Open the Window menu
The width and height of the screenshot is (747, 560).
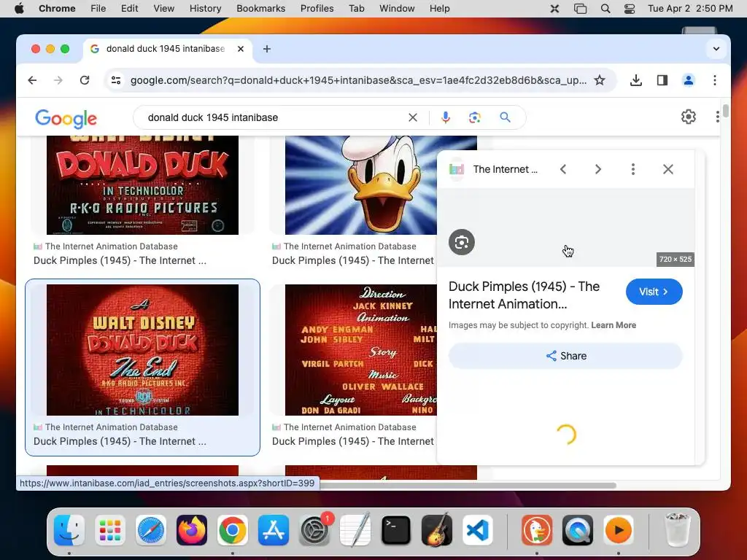point(397,9)
